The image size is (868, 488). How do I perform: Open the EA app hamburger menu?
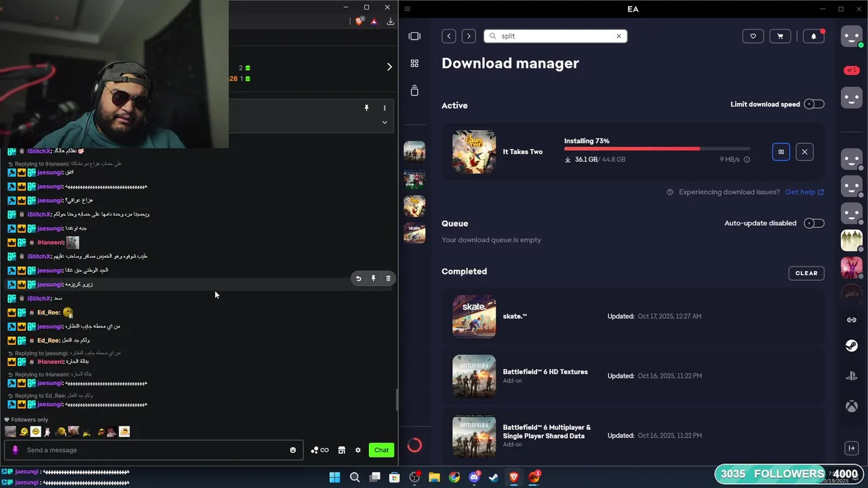407,9
